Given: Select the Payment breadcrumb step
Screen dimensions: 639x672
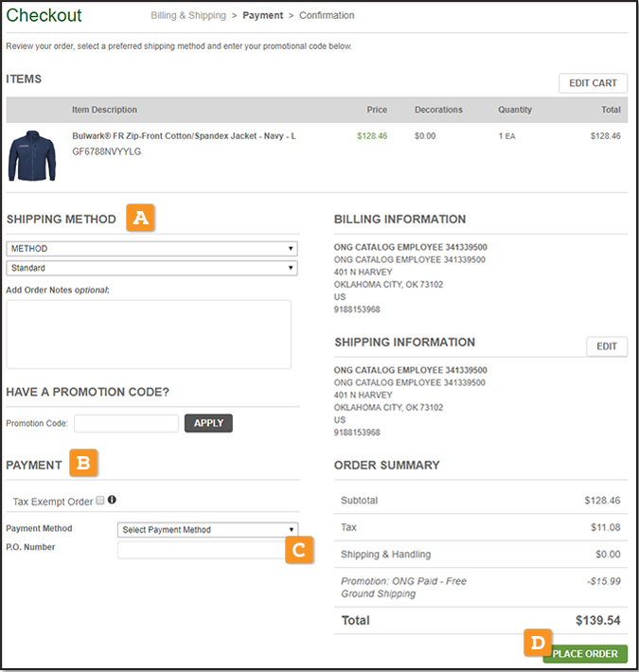Looking at the screenshot, I should tap(262, 16).
